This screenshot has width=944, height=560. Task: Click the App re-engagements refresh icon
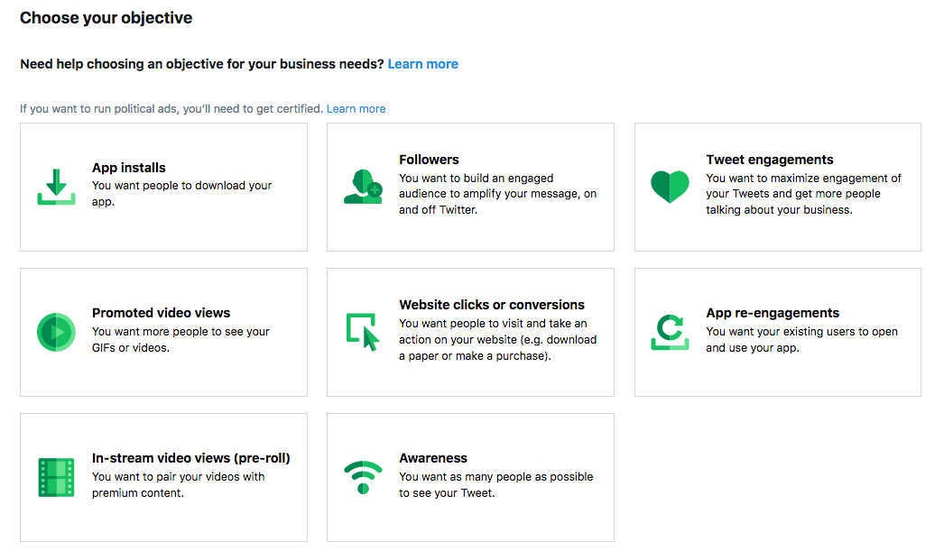[x=670, y=332]
